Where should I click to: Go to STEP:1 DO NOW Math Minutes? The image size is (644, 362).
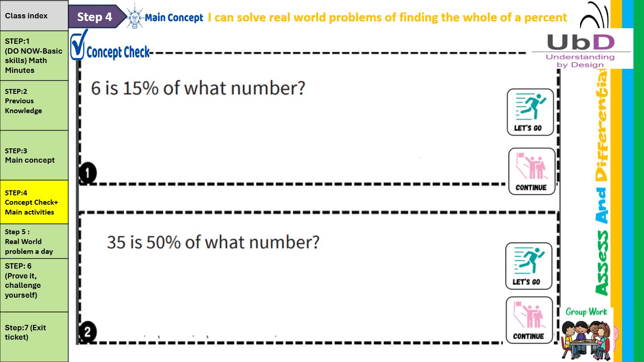click(x=34, y=55)
